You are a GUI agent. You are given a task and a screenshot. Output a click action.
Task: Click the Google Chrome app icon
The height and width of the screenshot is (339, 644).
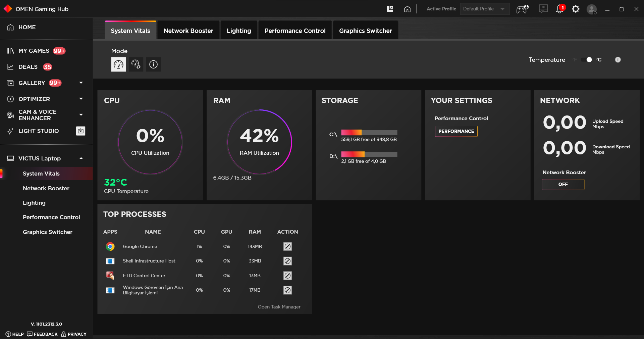coord(110,246)
